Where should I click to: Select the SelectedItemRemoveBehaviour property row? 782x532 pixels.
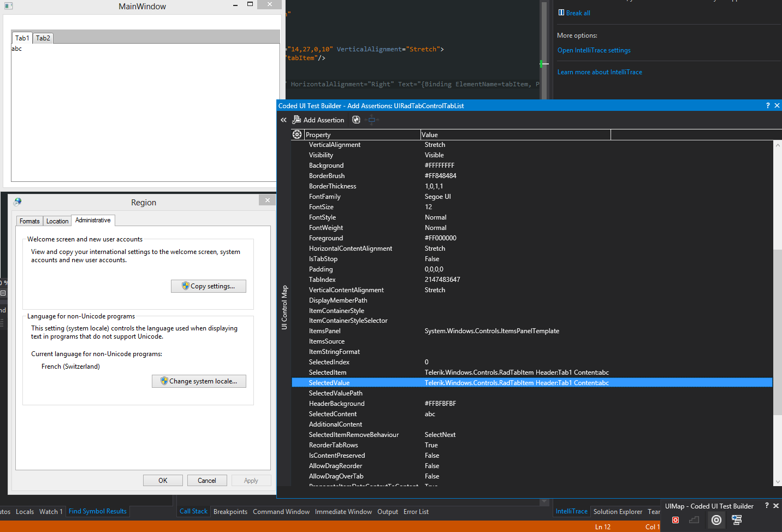(x=532, y=435)
